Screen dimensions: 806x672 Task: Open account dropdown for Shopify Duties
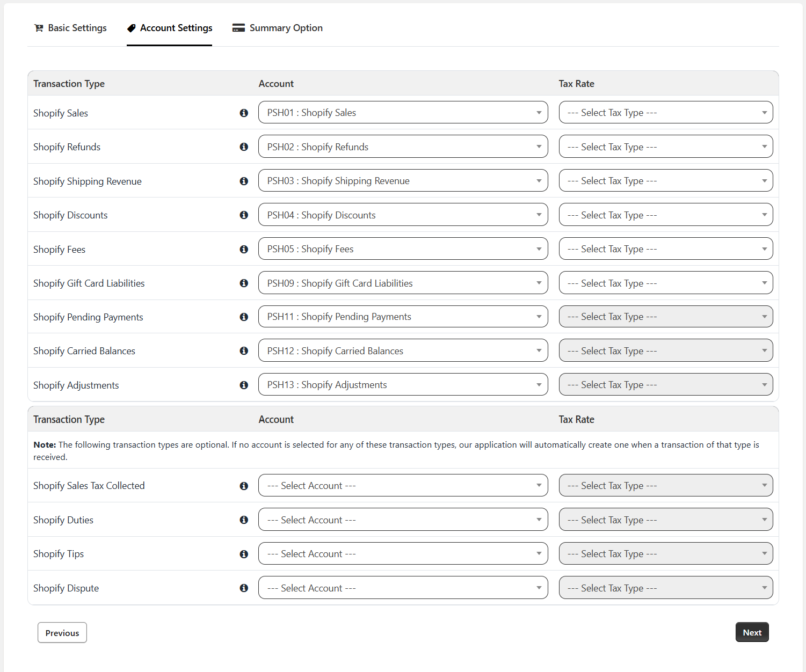(x=403, y=520)
